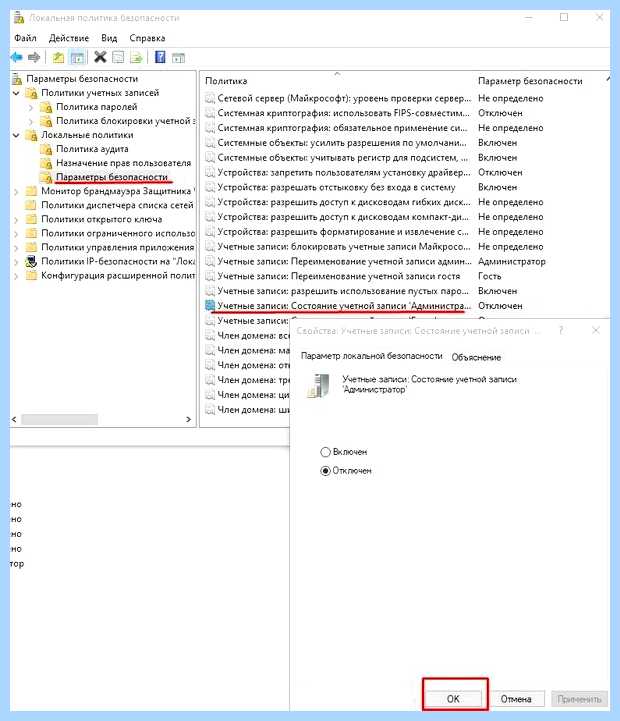Click the 'Гость' security setting value
Image resolution: width=620 pixels, height=721 pixels.
point(490,276)
